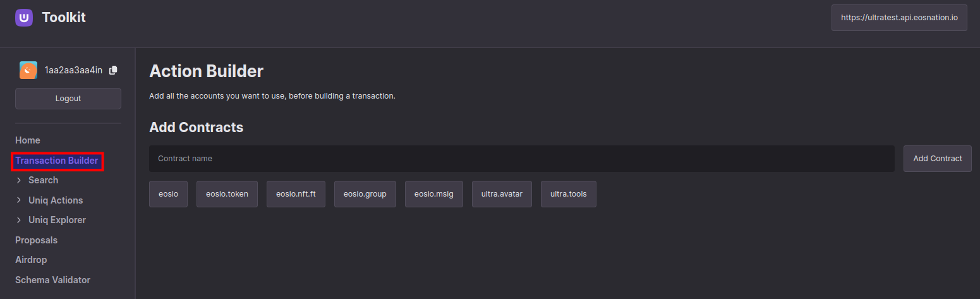Focus the Contract name input field
Image resolution: width=980 pixels, height=299 pixels.
tap(522, 159)
